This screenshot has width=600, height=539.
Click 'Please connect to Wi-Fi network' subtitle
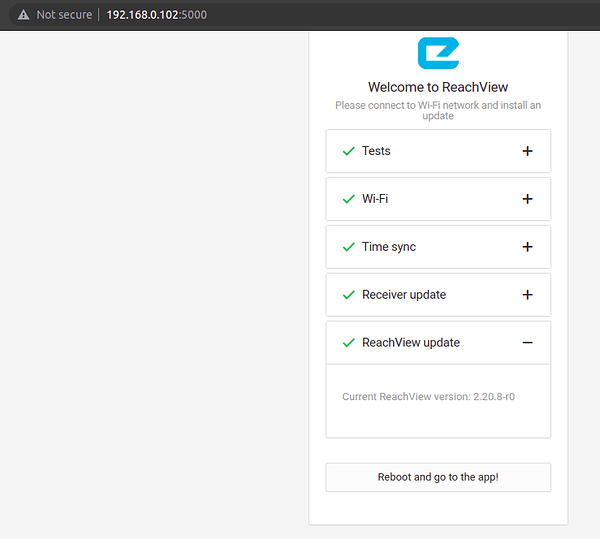click(x=438, y=110)
